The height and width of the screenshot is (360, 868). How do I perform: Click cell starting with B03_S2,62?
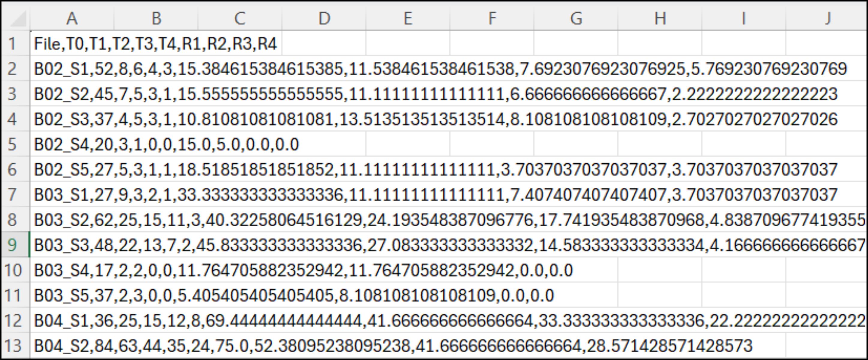pyautogui.click(x=72, y=220)
